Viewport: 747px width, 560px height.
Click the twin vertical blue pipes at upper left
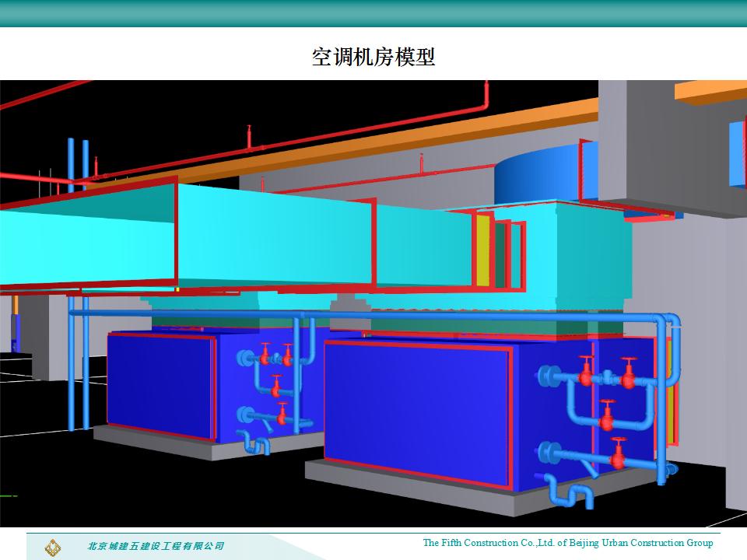click(x=77, y=163)
